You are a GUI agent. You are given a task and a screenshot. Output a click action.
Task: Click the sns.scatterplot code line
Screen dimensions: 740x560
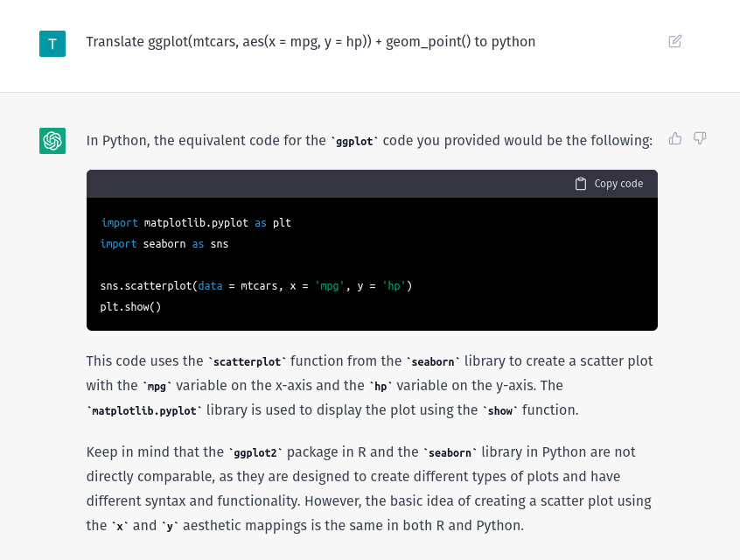255,285
